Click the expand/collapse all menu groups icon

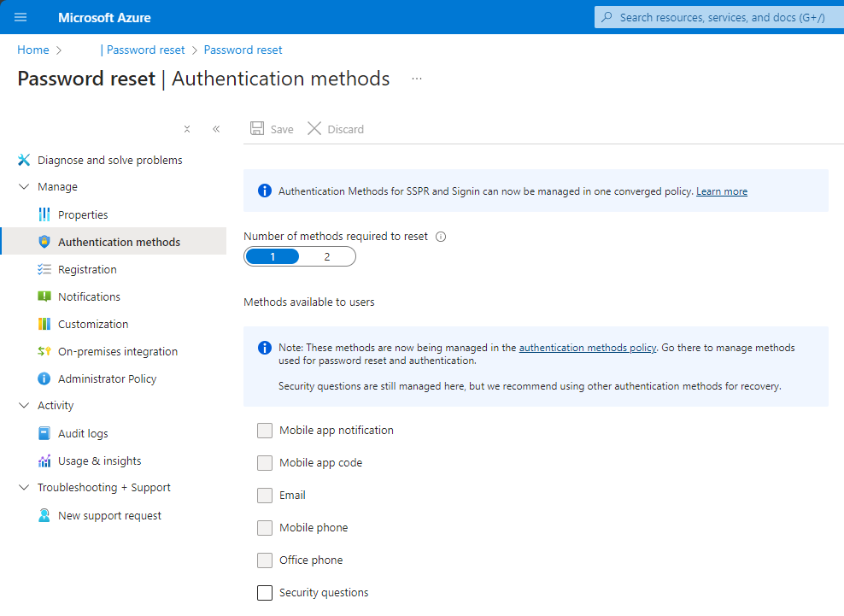(x=187, y=129)
